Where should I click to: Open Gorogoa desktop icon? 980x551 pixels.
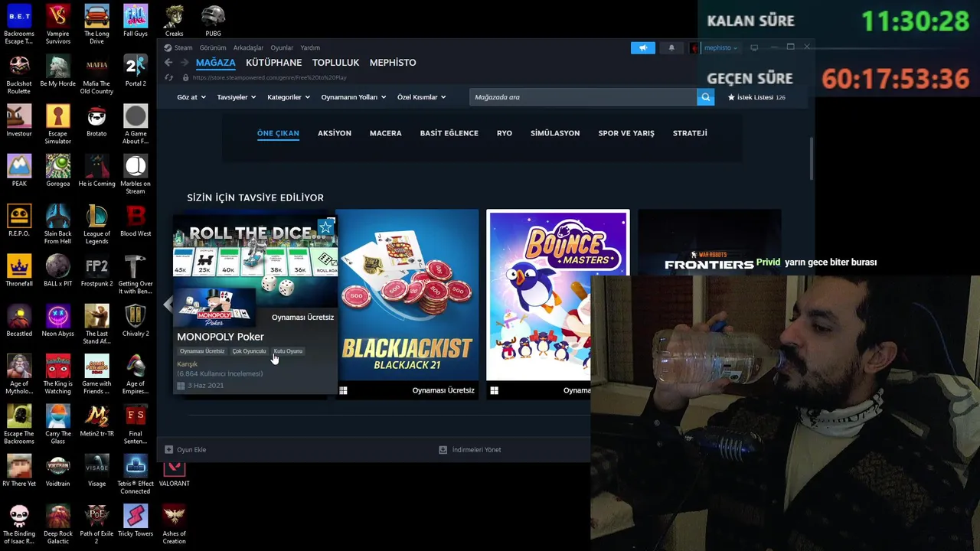click(x=58, y=171)
